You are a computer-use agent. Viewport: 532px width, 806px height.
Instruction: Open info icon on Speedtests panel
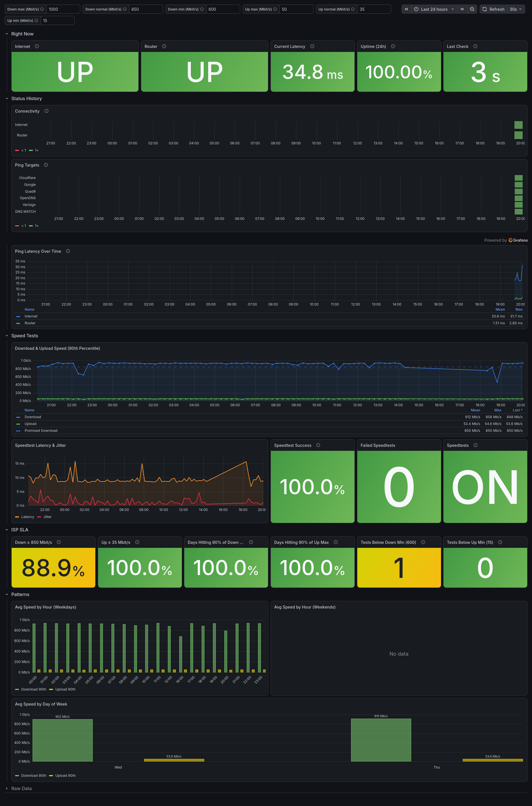point(476,445)
